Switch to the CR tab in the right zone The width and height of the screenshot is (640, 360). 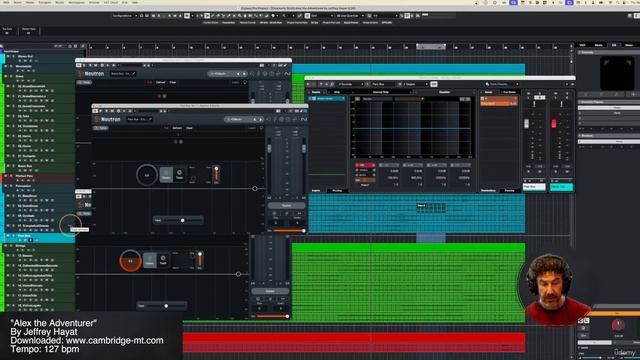(614, 45)
